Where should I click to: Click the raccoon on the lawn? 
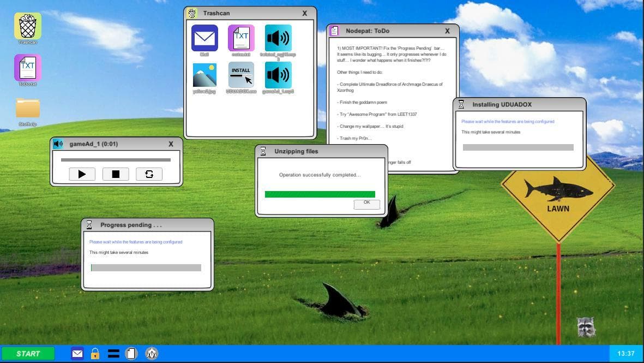tap(586, 327)
